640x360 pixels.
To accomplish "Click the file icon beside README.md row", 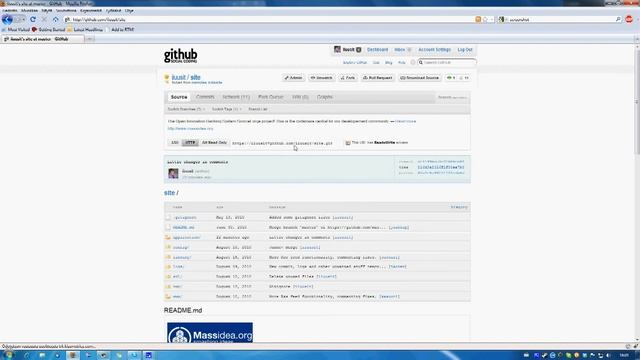I will tap(168, 227).
